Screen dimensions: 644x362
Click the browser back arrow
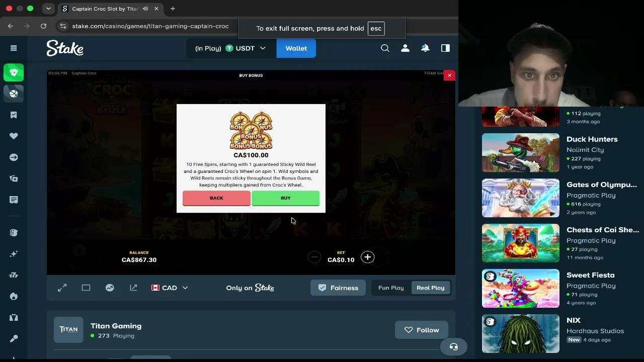click(x=11, y=26)
